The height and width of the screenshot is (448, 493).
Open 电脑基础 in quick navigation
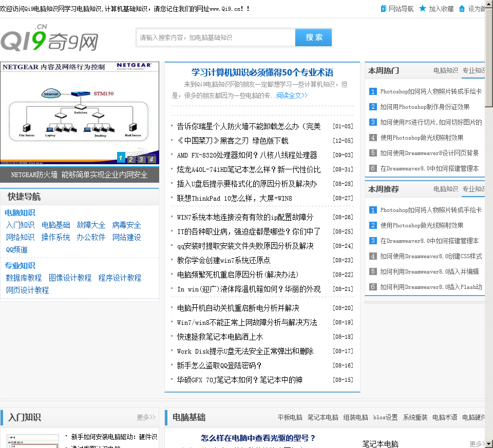point(55,225)
